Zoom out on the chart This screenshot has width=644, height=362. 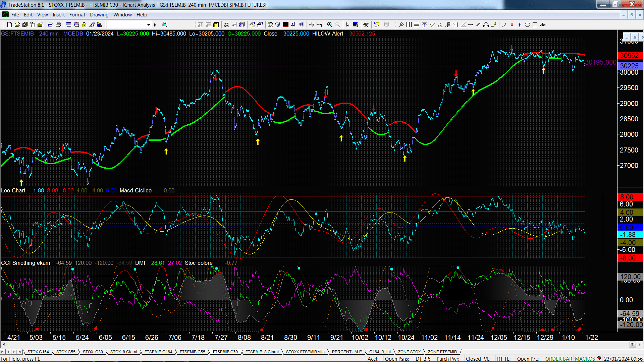point(337,25)
